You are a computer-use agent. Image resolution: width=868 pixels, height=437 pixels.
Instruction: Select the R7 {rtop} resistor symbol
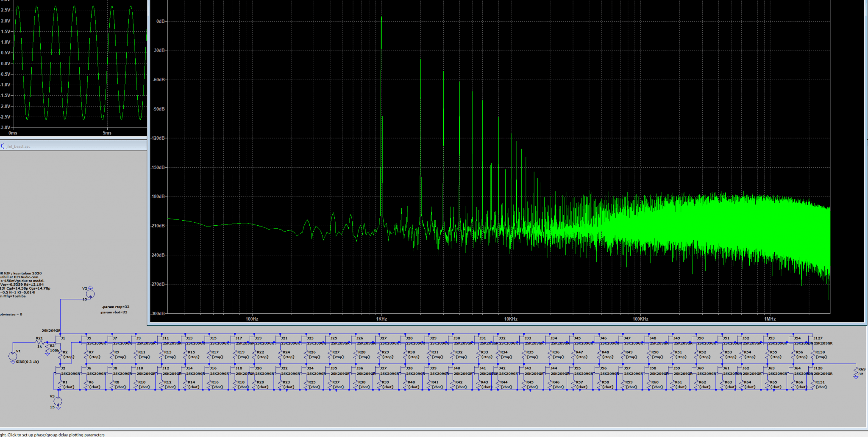86,354
